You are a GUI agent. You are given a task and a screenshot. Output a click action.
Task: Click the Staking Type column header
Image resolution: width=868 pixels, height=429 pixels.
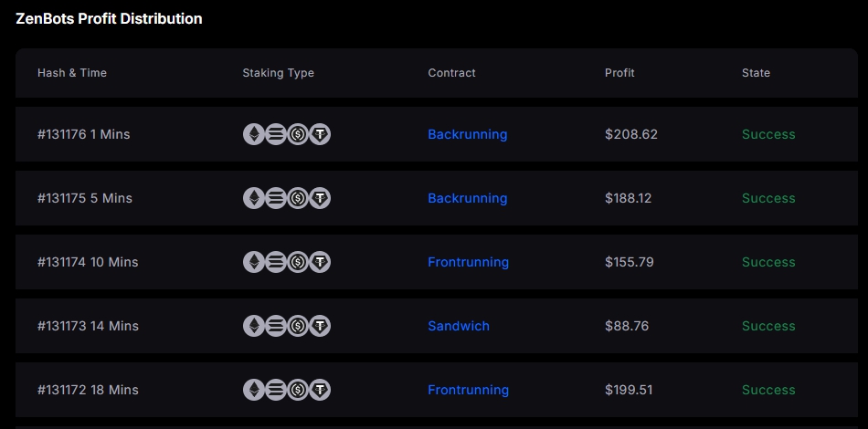click(278, 73)
